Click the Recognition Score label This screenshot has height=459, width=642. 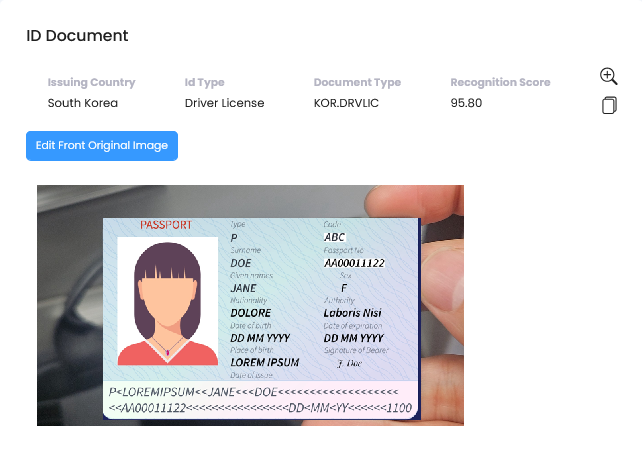[500, 82]
